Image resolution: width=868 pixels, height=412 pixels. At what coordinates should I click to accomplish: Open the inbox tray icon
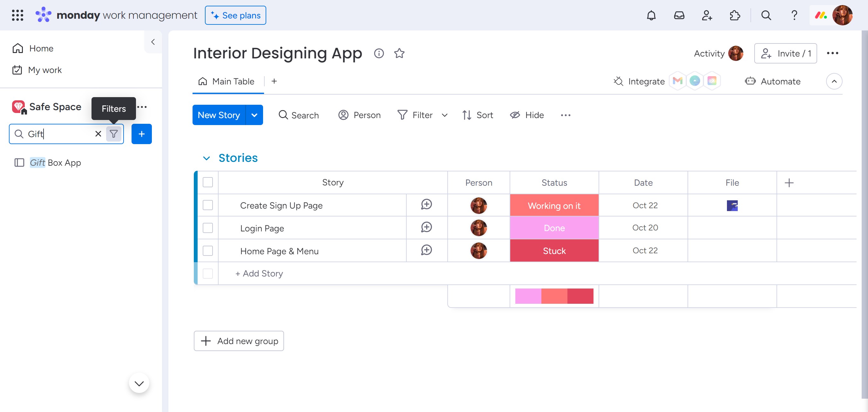click(679, 15)
